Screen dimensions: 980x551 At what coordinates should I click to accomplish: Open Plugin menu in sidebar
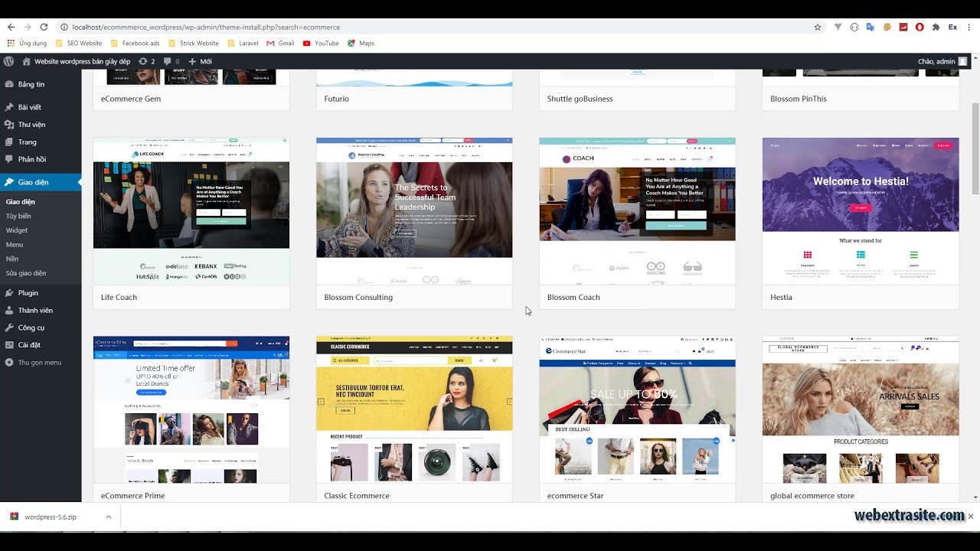pyautogui.click(x=41, y=293)
